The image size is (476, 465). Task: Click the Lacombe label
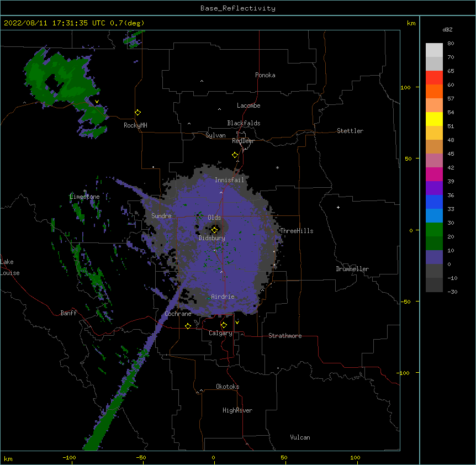pos(248,105)
